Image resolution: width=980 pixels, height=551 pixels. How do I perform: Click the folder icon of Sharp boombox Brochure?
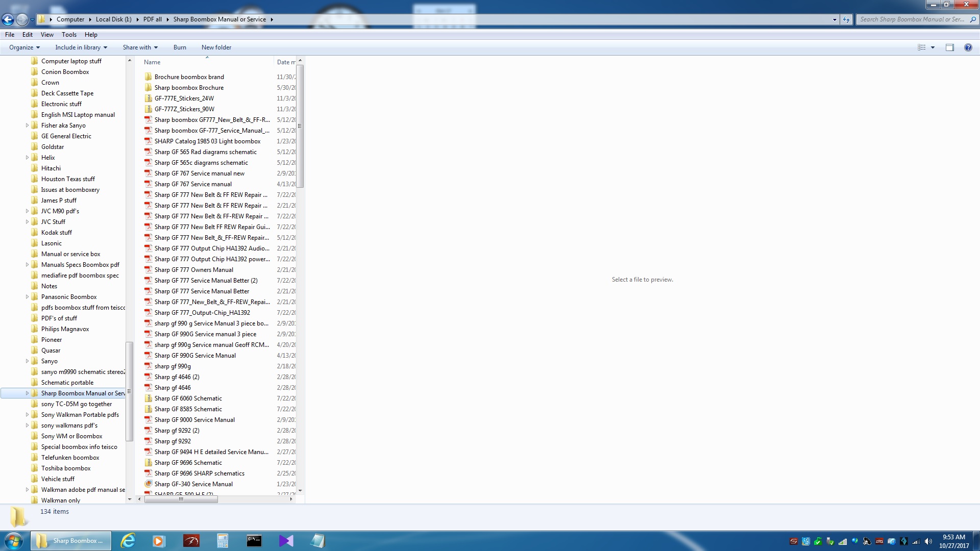pos(149,88)
